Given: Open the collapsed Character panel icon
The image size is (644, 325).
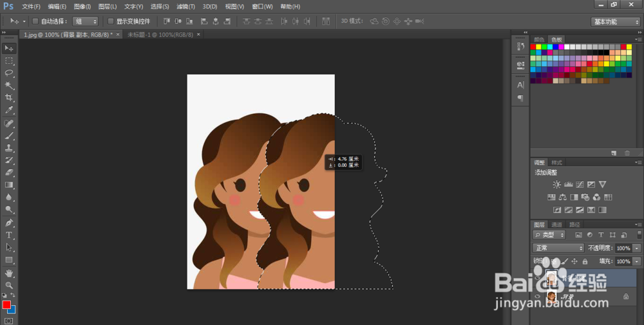Looking at the screenshot, I should [x=520, y=85].
